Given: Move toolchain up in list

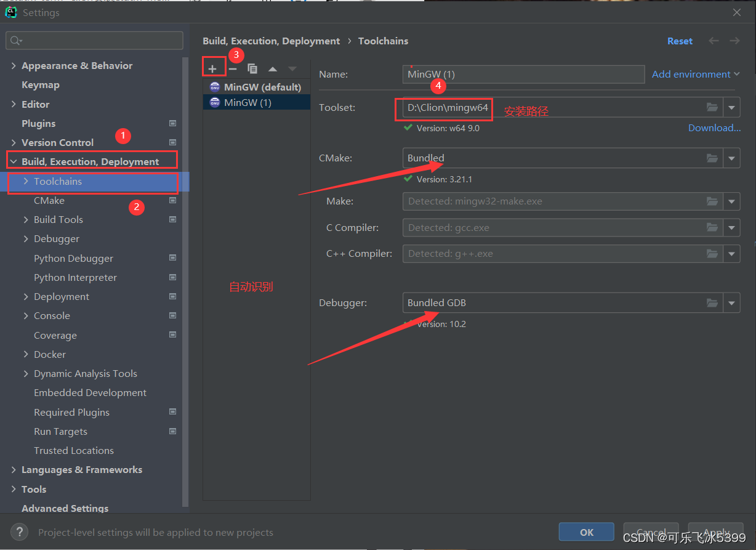Looking at the screenshot, I should pyautogui.click(x=273, y=69).
